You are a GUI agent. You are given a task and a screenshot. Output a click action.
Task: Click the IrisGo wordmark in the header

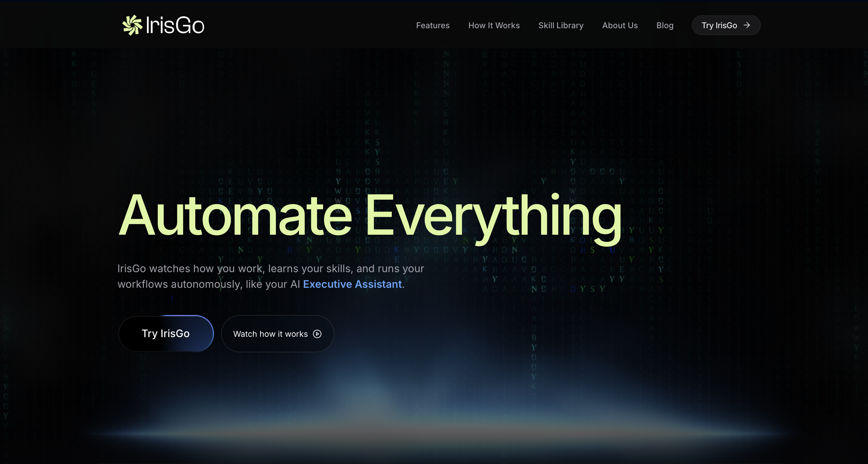175,26
